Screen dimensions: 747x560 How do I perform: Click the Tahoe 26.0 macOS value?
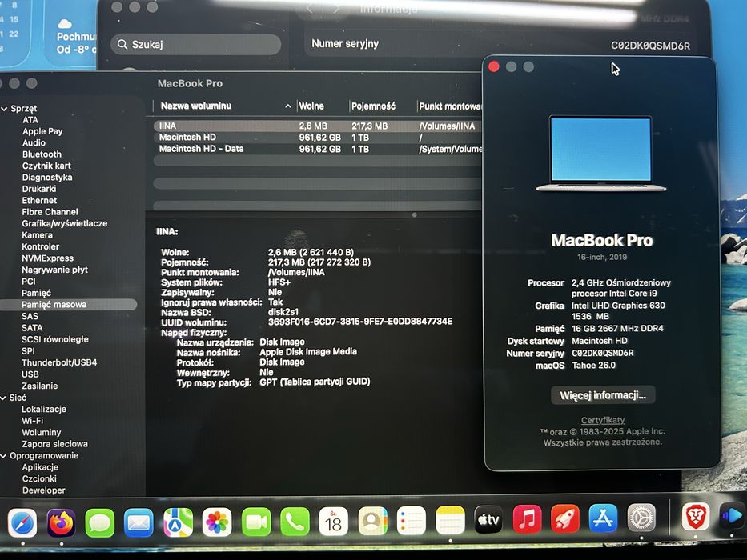click(x=593, y=366)
